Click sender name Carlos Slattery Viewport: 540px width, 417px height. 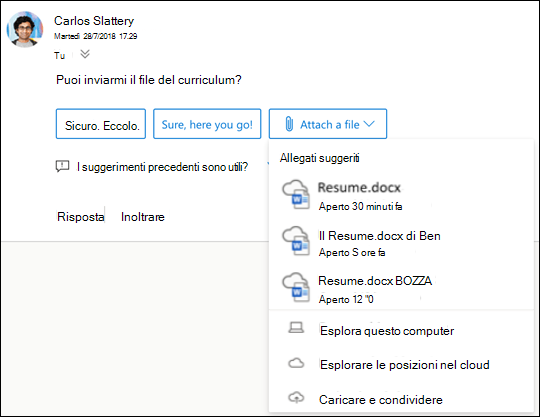[94, 21]
